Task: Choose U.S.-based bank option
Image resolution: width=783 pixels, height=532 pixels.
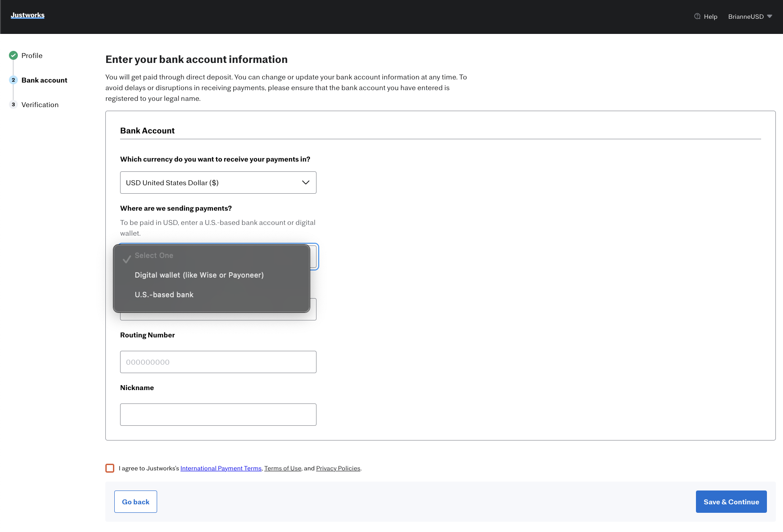Action: [164, 295]
